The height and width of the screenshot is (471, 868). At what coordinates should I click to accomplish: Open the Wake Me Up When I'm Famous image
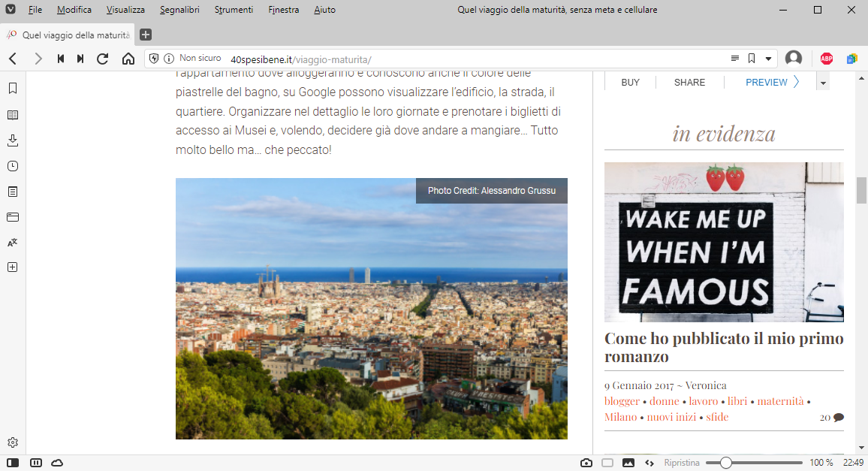click(x=724, y=242)
